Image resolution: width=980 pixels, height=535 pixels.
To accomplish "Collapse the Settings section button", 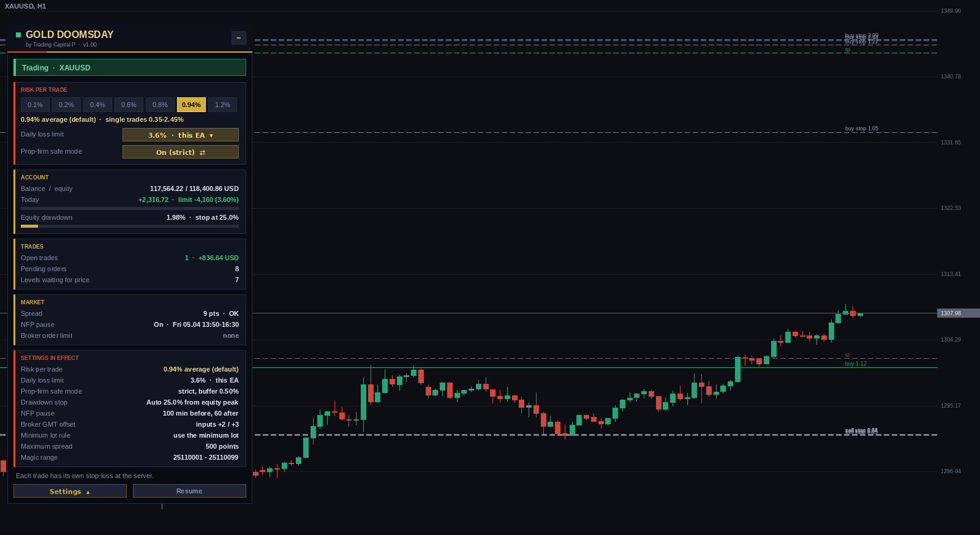I will [x=70, y=491].
